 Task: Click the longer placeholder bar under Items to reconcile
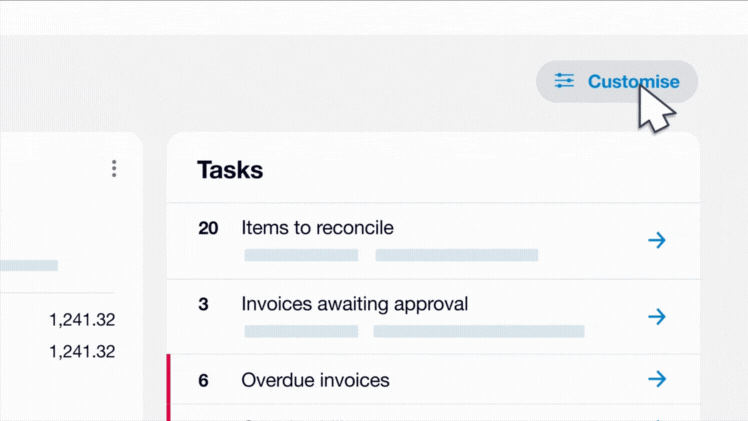pyautogui.click(x=457, y=255)
